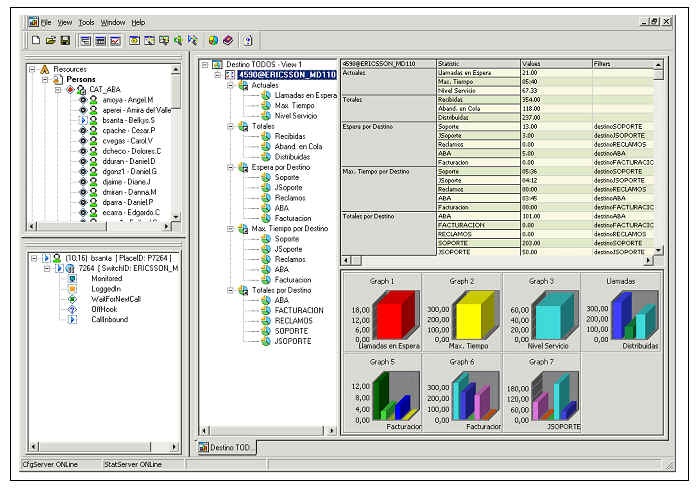The height and width of the screenshot is (489, 699).
Task: Click the globe icon beside Recibidas
Action: click(266, 136)
